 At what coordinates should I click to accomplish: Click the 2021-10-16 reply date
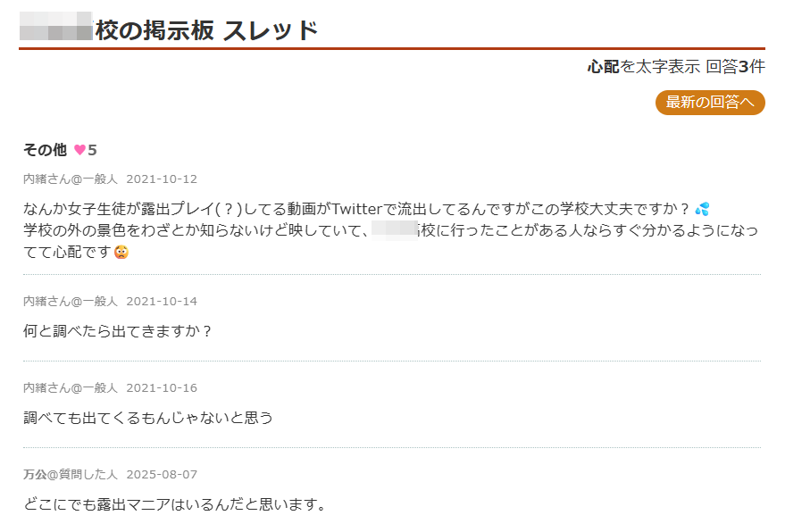(x=162, y=387)
